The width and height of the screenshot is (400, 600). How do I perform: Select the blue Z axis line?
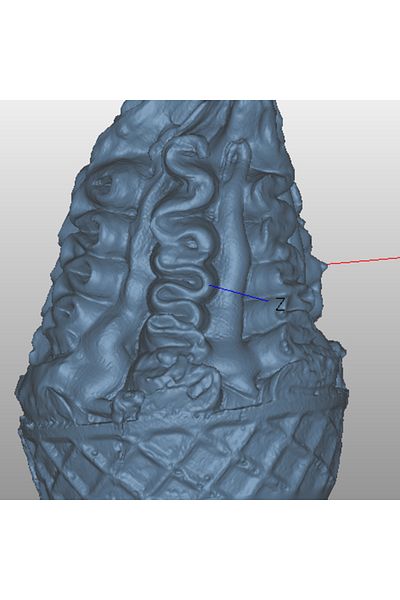tap(238, 293)
